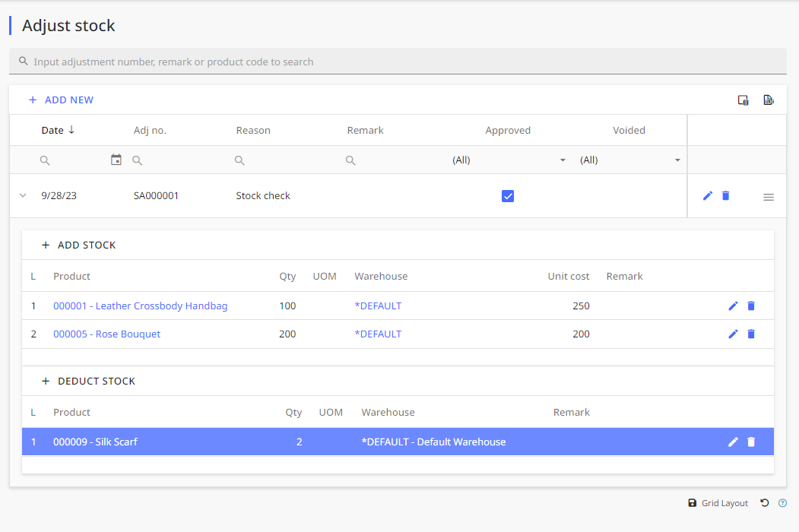
Task: Open the 000001 - Leather Crossbody Handbag link
Action: (140, 306)
